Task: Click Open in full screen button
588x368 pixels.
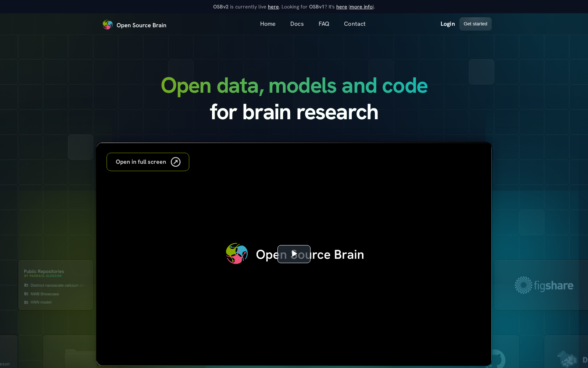Action: (x=148, y=162)
